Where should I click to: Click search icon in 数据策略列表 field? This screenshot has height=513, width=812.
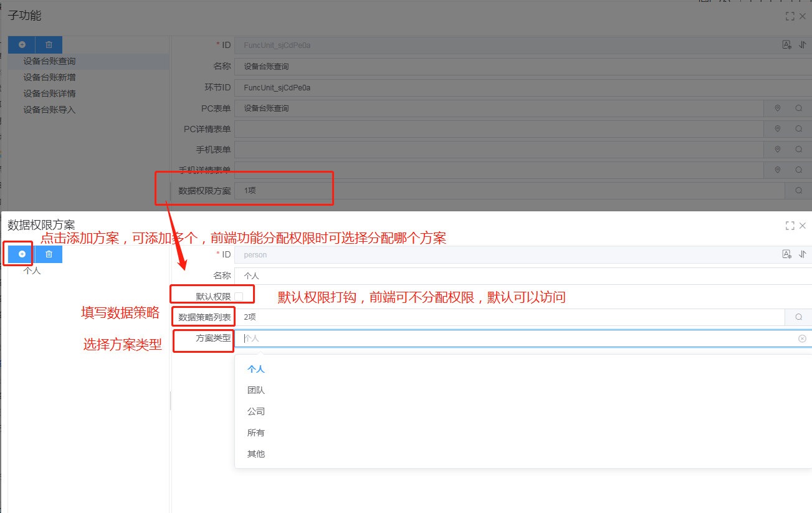798,317
